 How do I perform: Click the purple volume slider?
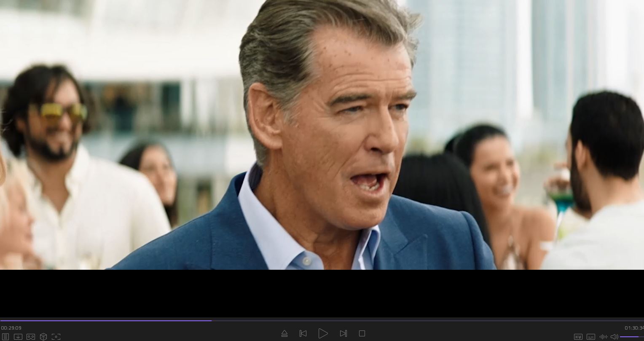(630, 337)
